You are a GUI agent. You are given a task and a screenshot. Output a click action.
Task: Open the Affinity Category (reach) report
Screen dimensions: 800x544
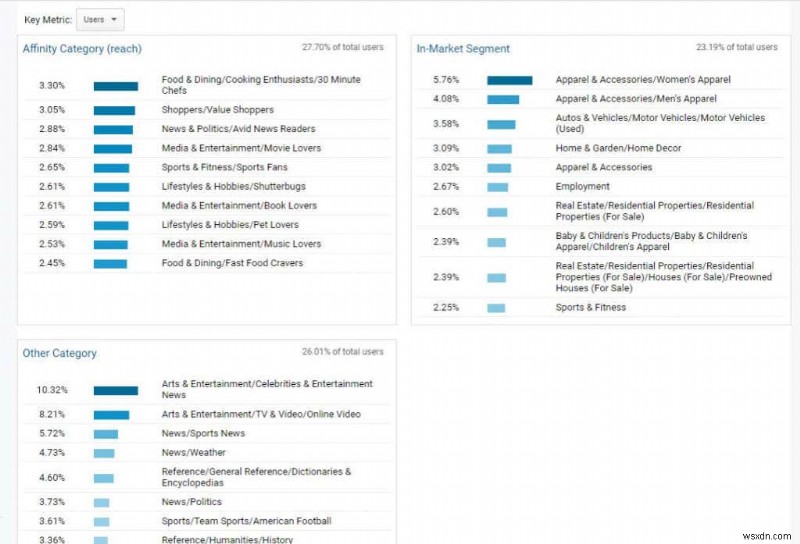tap(82, 49)
